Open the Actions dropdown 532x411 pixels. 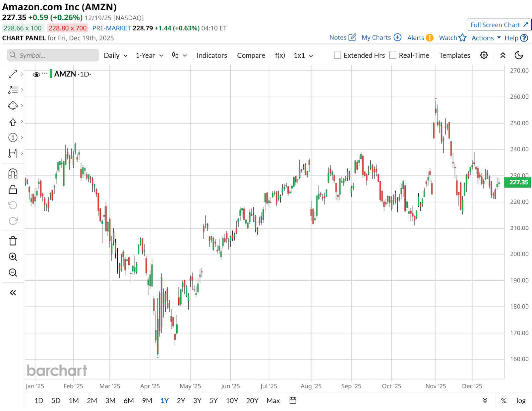coord(486,38)
